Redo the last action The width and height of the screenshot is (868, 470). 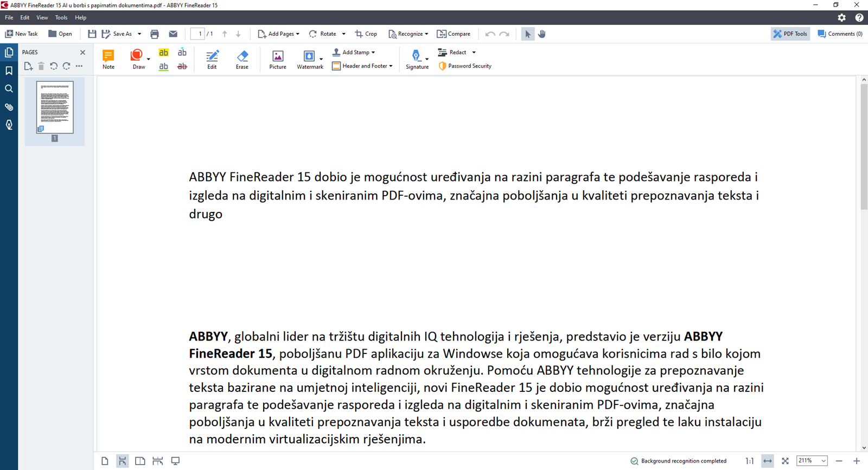pos(505,34)
